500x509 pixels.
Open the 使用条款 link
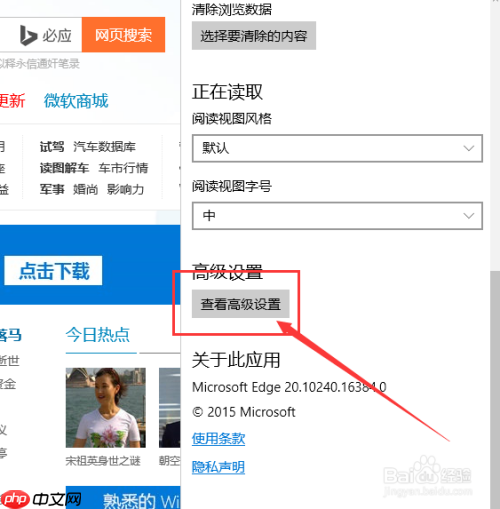coord(218,439)
